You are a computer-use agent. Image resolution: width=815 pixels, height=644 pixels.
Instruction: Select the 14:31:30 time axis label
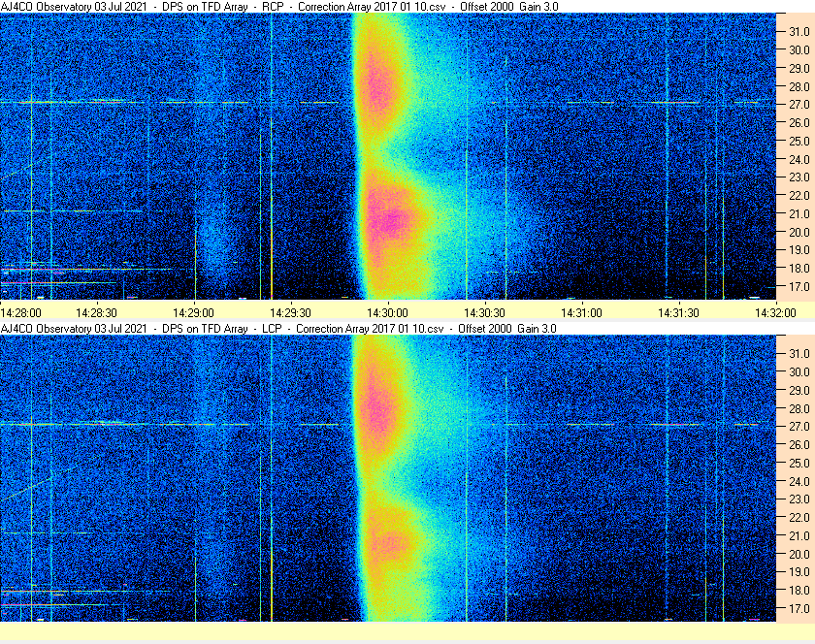pyautogui.click(x=678, y=313)
